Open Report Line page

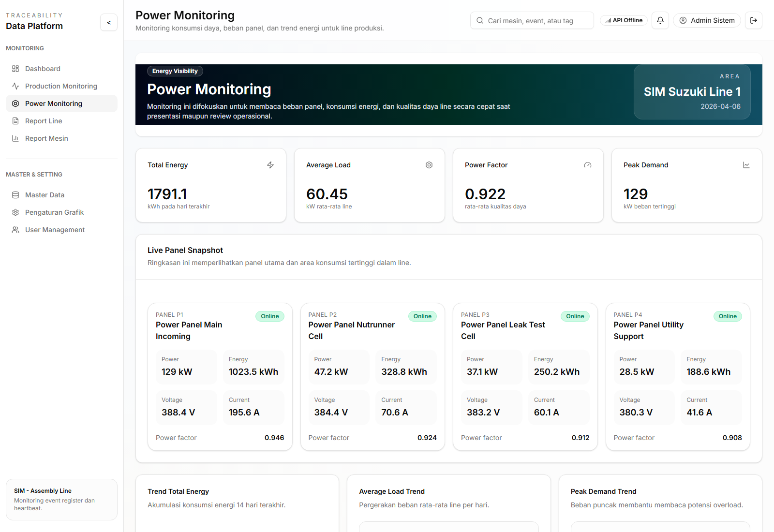pos(61,121)
